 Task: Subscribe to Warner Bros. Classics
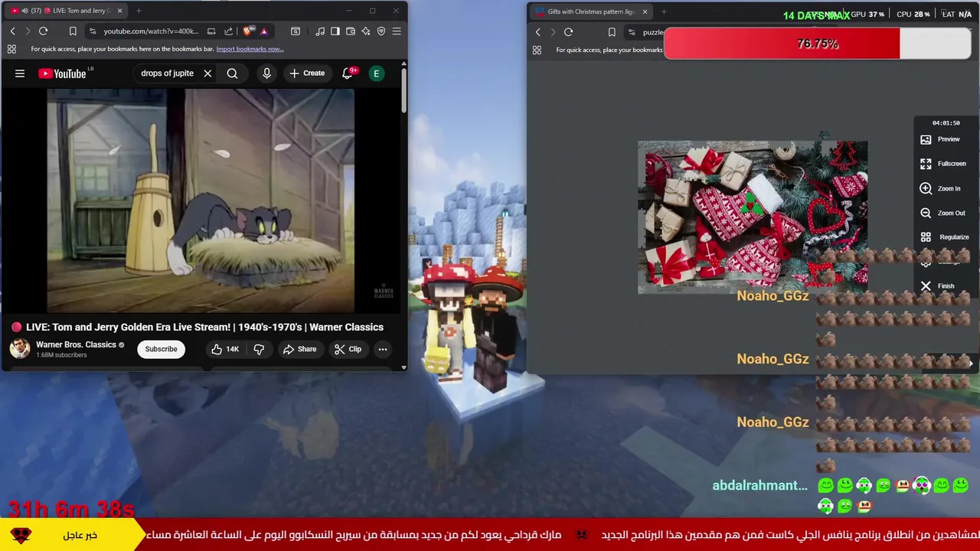click(161, 349)
